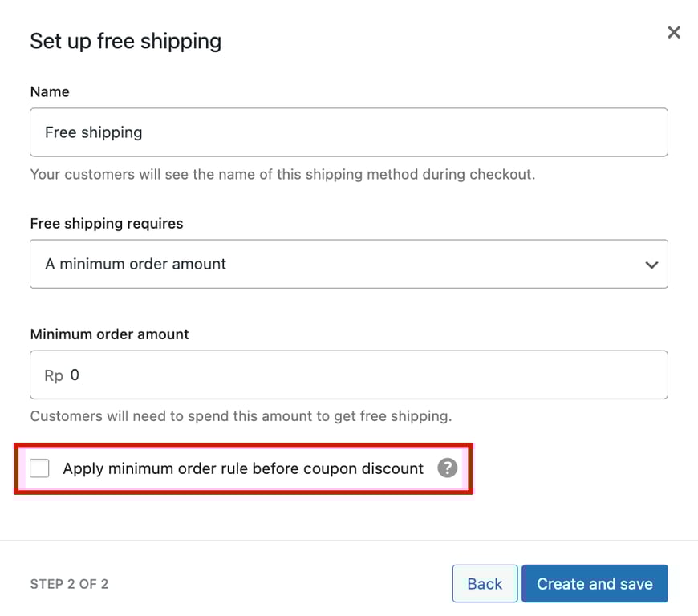The image size is (698, 616).
Task: Open the Free shipping requires dropdown
Action: [x=349, y=264]
